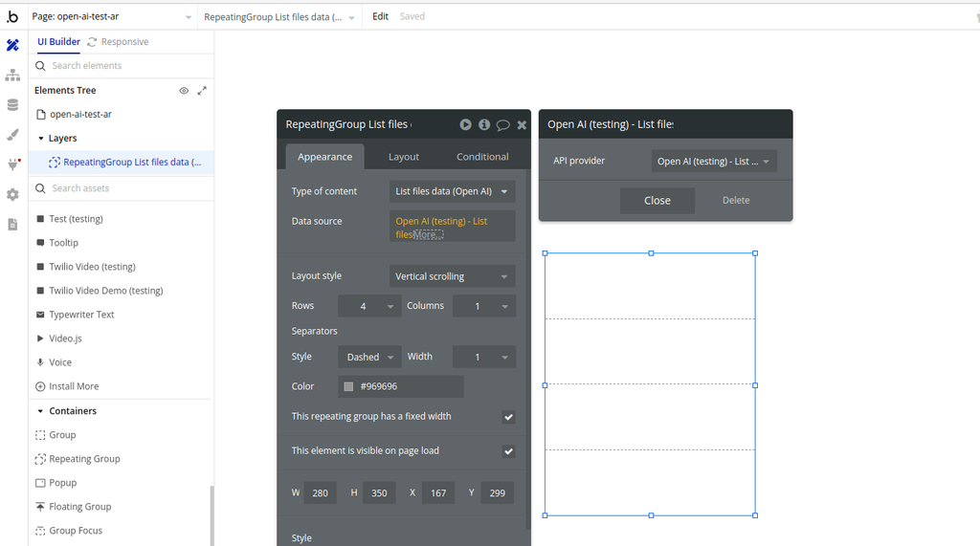Viewport: 980px width, 546px height.
Task: Open the Data tab database icon
Action: pyautogui.click(x=12, y=105)
